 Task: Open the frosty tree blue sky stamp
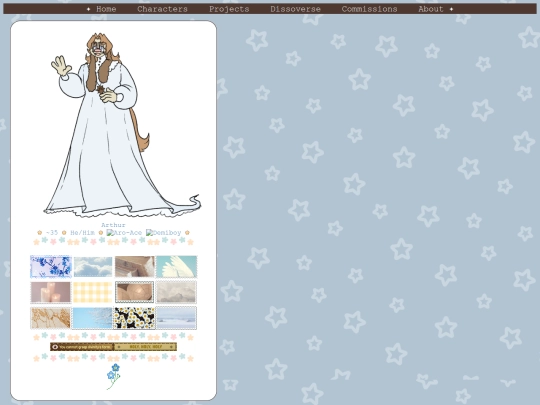[93, 318]
